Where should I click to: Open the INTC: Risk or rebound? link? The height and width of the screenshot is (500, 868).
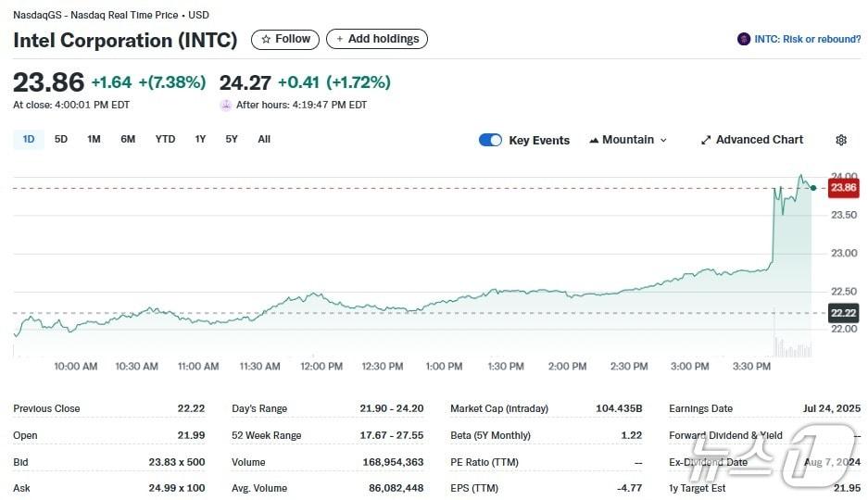807,39
